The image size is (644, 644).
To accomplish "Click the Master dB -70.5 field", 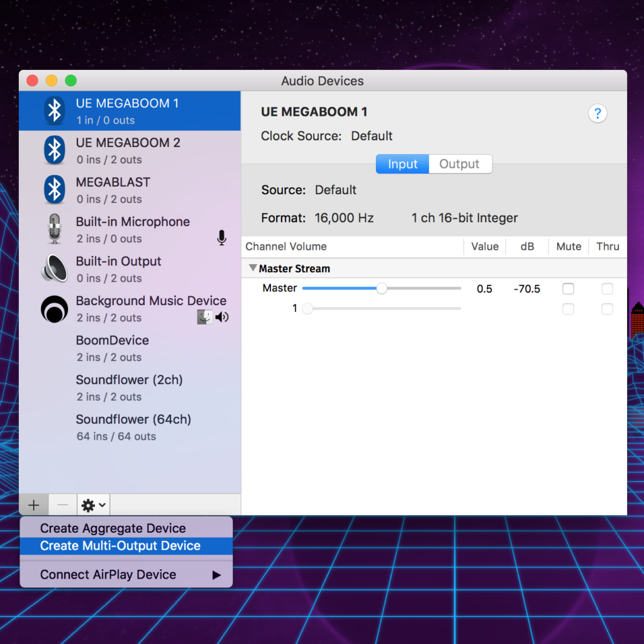I will click(x=527, y=289).
